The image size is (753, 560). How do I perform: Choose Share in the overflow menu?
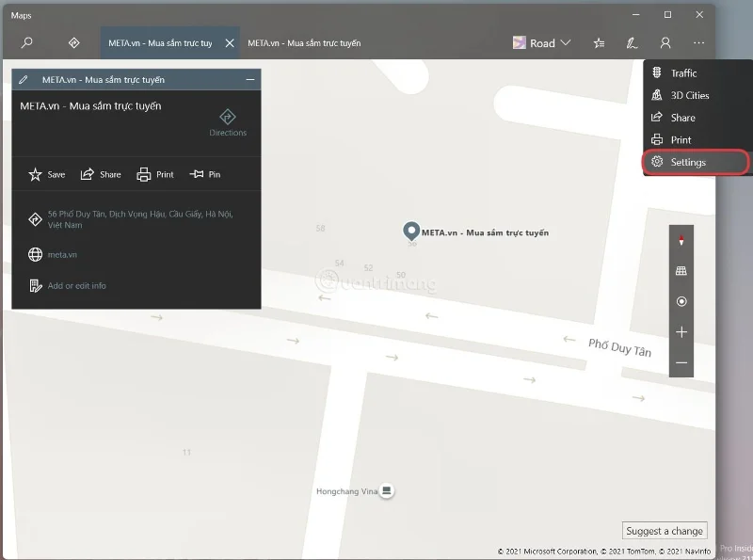(x=696, y=118)
